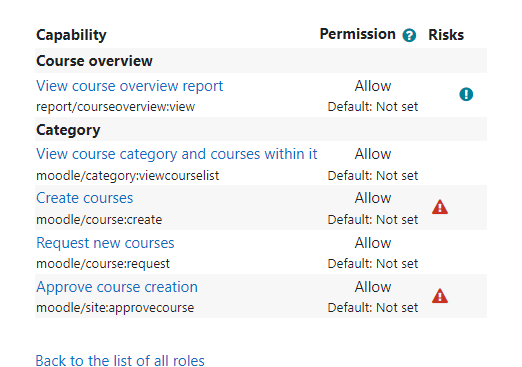Open the Request new courses link
The height and width of the screenshot is (367, 522).
point(105,243)
